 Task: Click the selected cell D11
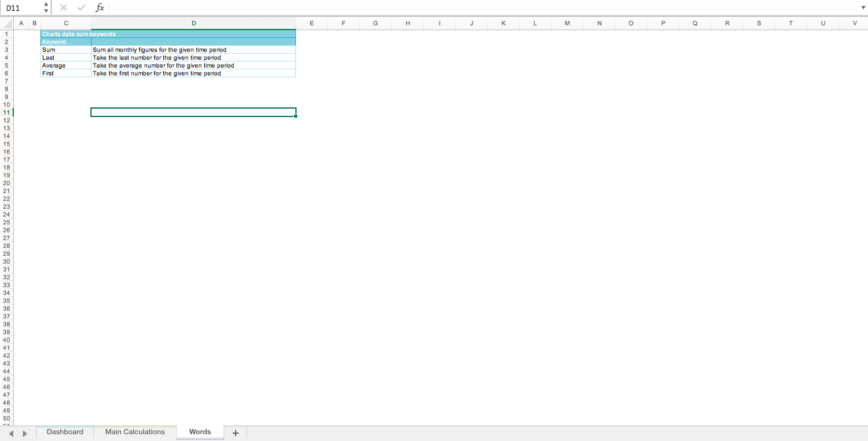coord(193,112)
